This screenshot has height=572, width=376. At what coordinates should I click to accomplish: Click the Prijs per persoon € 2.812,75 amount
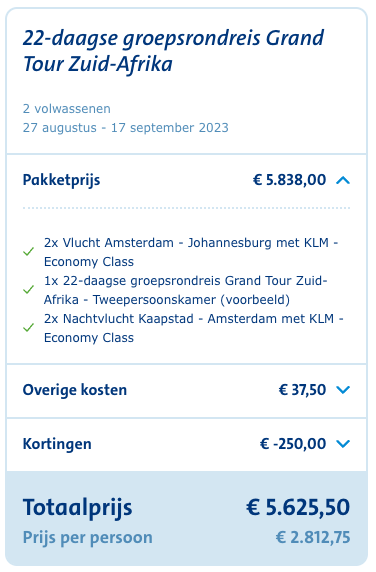point(313,537)
